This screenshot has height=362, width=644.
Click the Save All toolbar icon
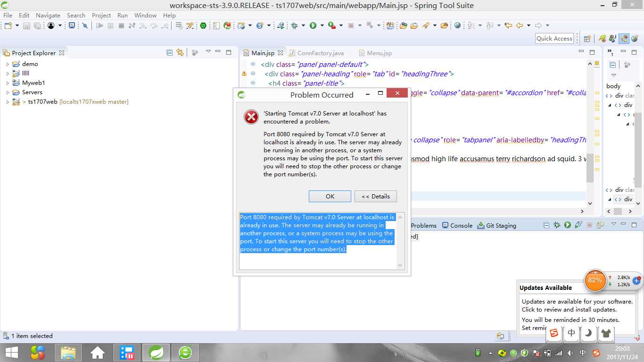pos(37,25)
